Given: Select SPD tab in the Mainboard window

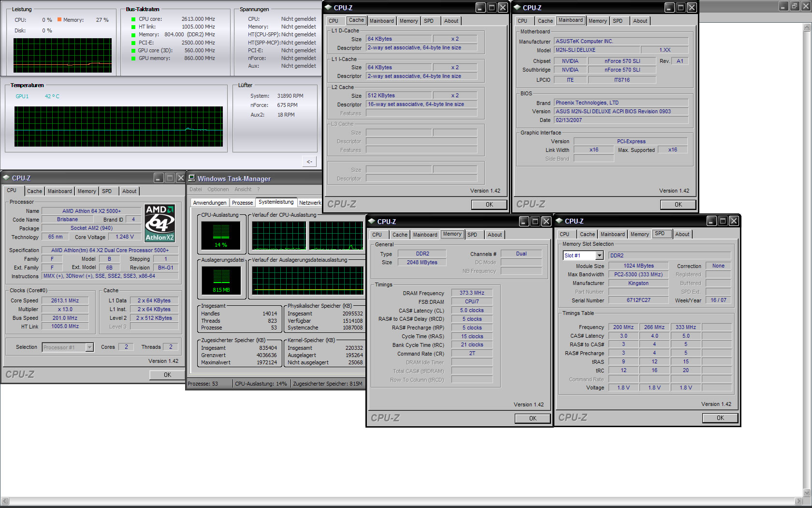Looking at the screenshot, I should click(618, 21).
